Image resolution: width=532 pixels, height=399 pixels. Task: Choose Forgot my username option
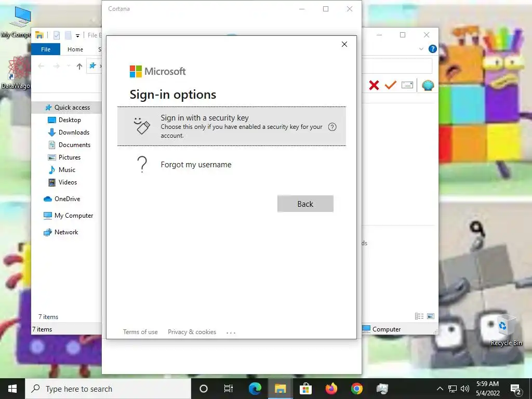[x=196, y=165]
